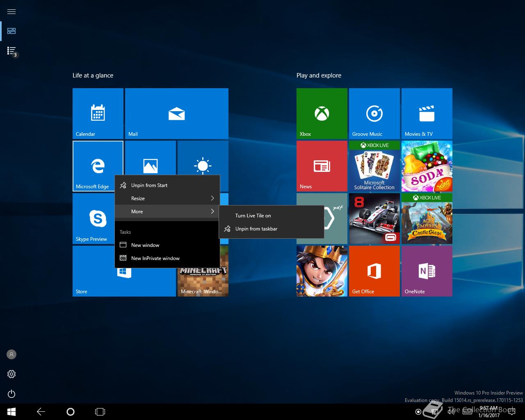
Task: Open the cartoon prince game tile
Action: pos(322,271)
